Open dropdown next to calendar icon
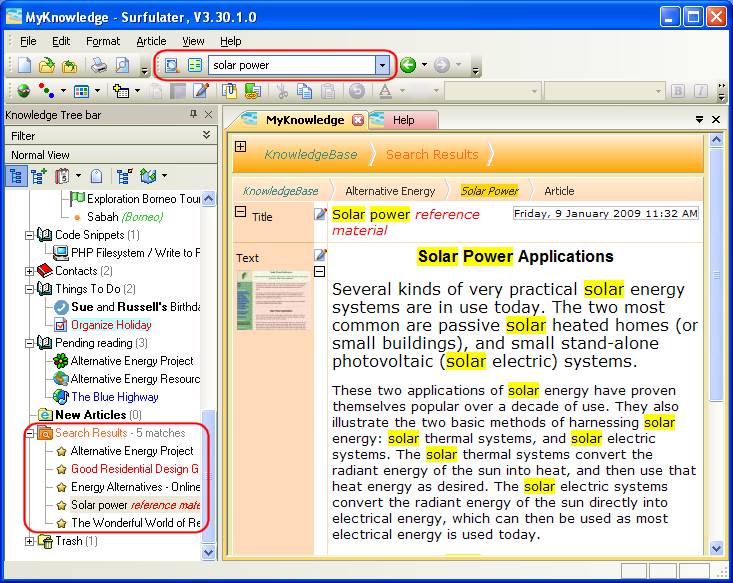The image size is (733, 583). coord(79,176)
